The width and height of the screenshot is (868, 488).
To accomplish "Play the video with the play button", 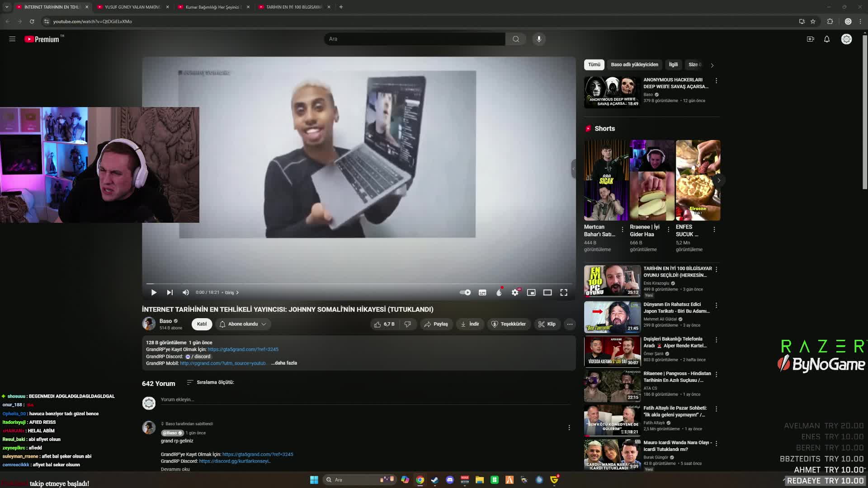I will click(x=154, y=292).
